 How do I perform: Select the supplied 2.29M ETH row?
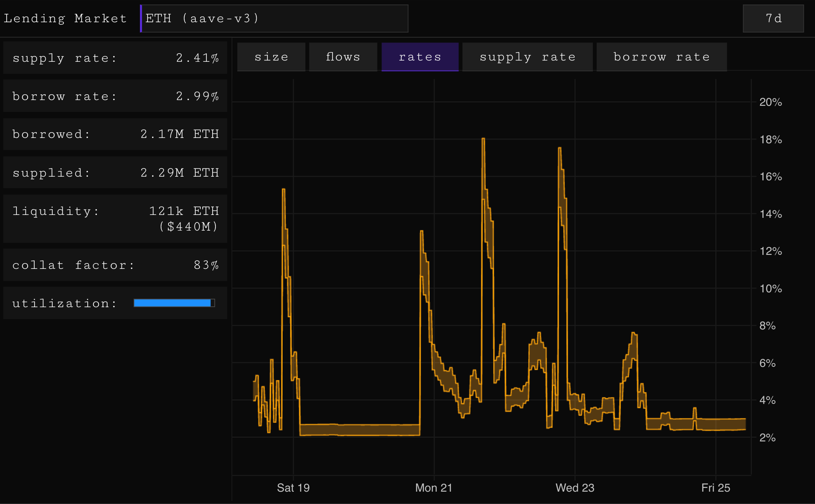(x=115, y=173)
